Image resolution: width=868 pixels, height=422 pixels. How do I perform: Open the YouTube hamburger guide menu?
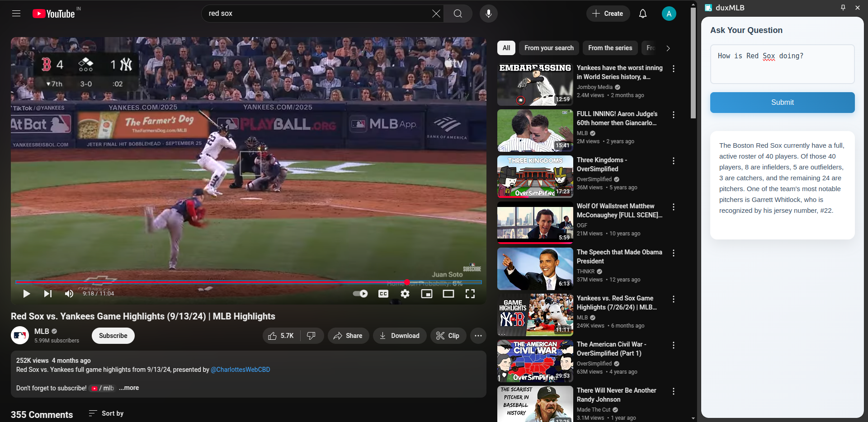click(16, 14)
